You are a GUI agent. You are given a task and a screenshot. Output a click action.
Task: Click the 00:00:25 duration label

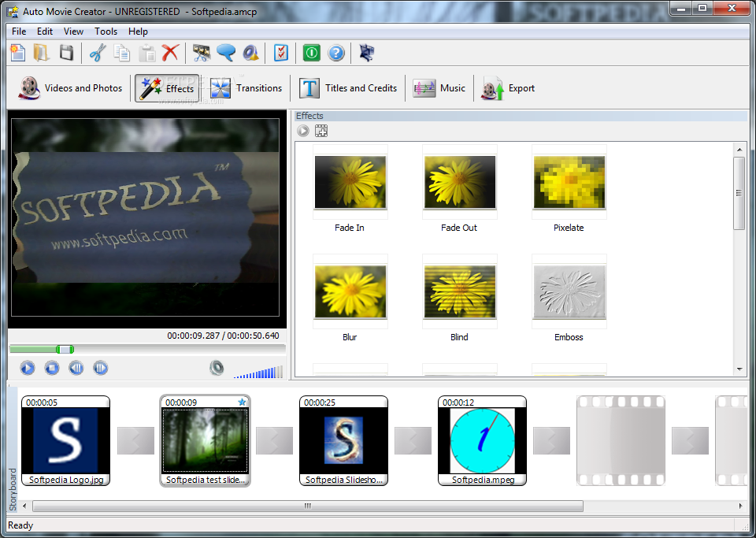point(320,403)
